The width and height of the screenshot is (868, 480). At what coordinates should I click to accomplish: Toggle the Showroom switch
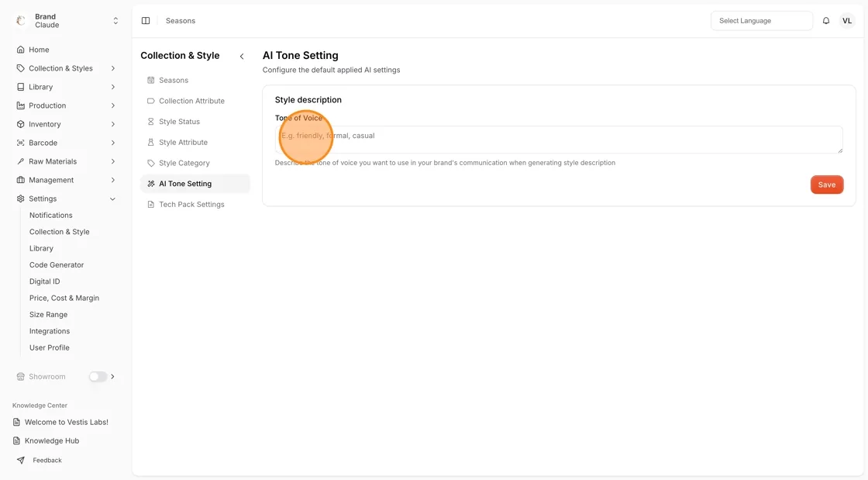point(98,376)
